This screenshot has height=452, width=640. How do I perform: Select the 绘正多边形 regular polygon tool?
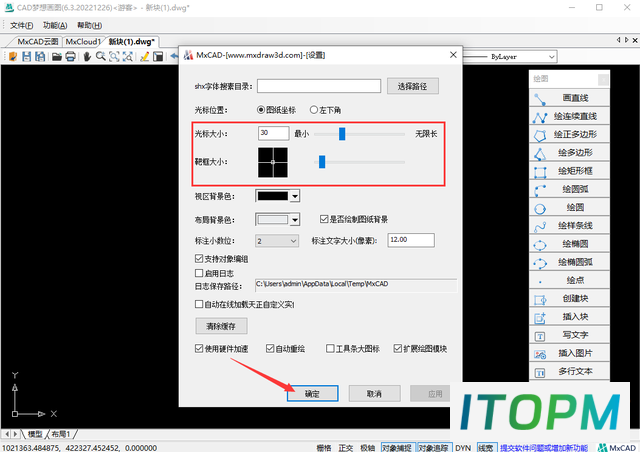[569, 134]
